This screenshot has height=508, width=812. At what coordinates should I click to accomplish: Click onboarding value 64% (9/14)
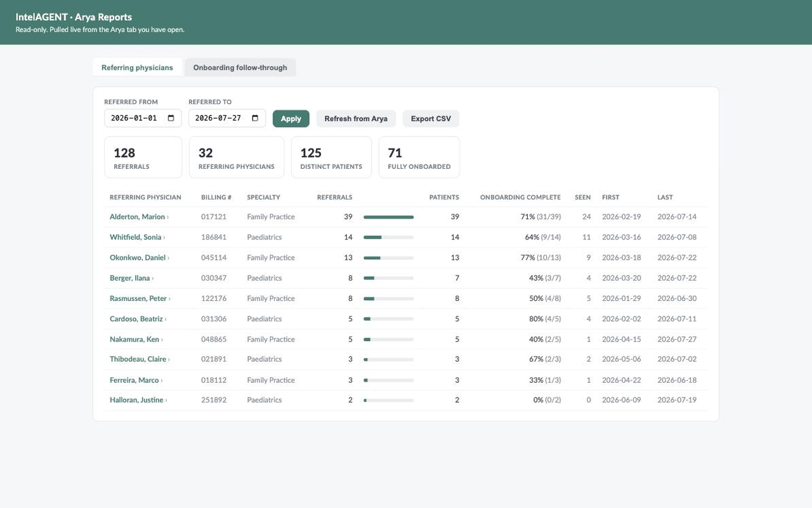(x=542, y=237)
